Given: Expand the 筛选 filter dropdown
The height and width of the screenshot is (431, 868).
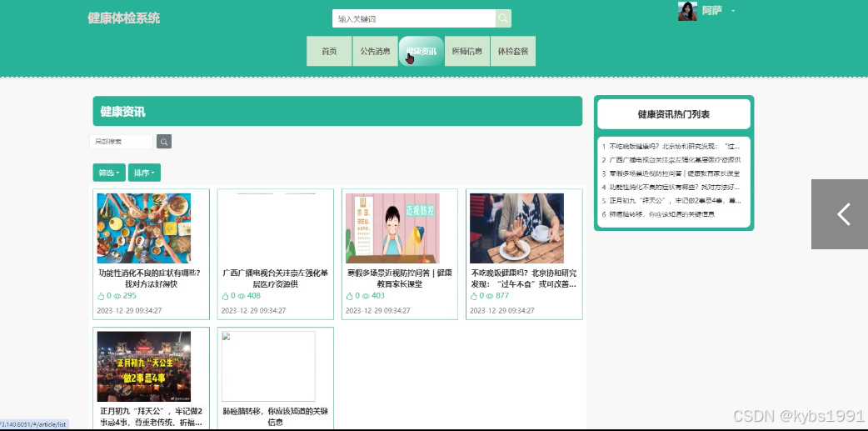Looking at the screenshot, I should click(109, 173).
